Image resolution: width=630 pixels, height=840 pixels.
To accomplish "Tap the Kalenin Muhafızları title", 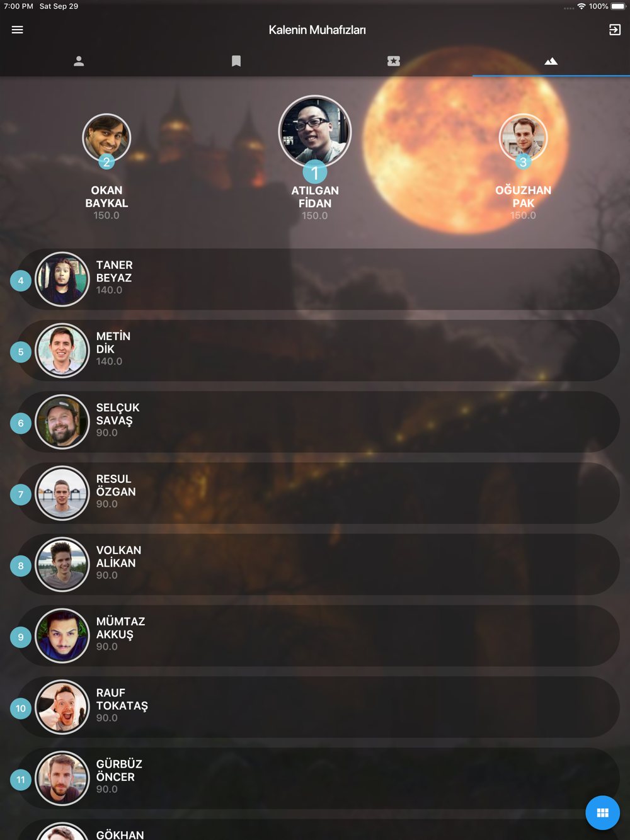I will coord(317,30).
